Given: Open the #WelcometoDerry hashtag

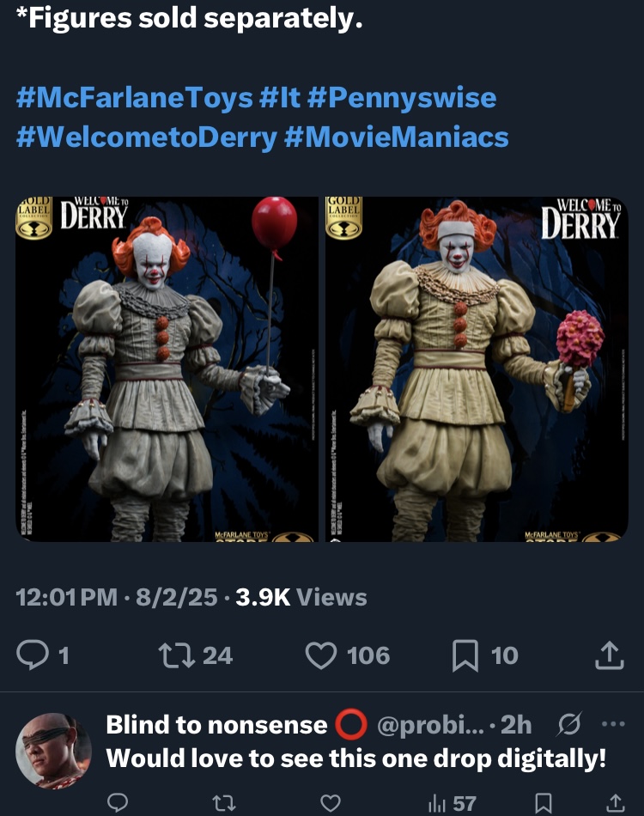Looking at the screenshot, I should 147,137.
